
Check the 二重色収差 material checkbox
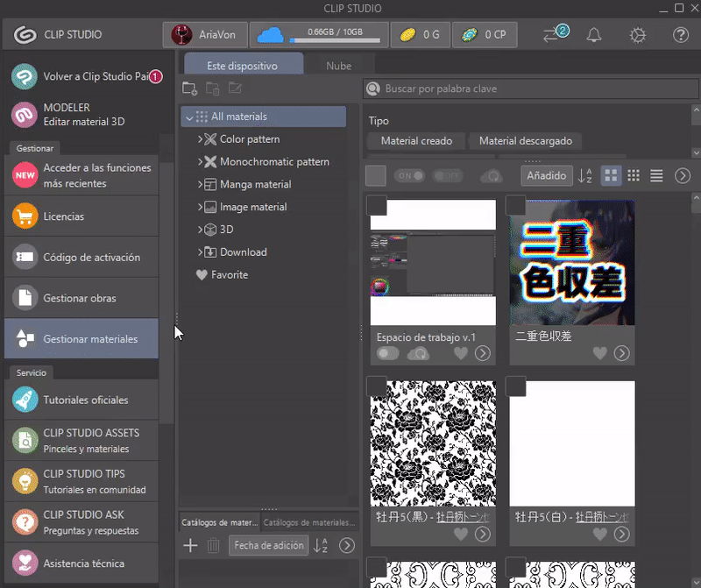pos(515,205)
